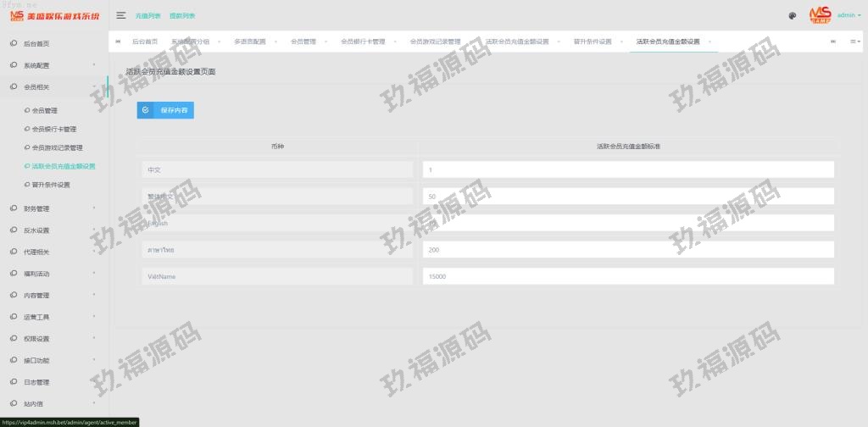
Task: Click the VietName amount field showing 15000
Action: tap(627, 276)
